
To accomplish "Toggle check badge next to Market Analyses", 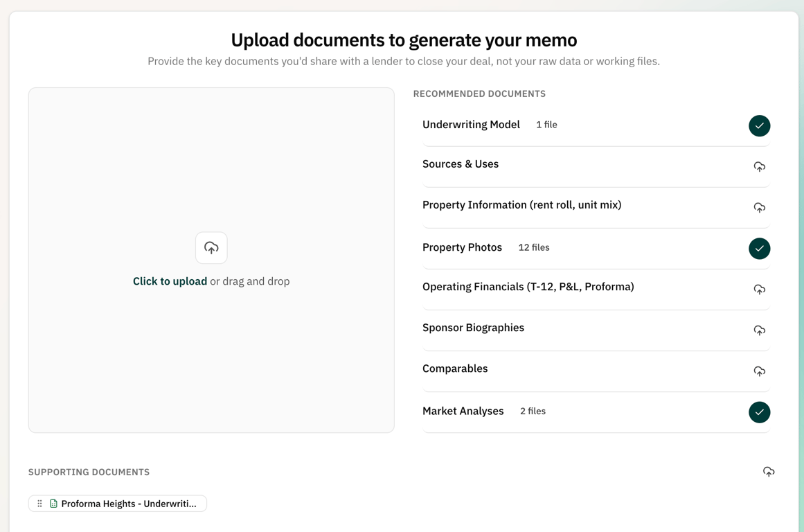I will point(759,412).
